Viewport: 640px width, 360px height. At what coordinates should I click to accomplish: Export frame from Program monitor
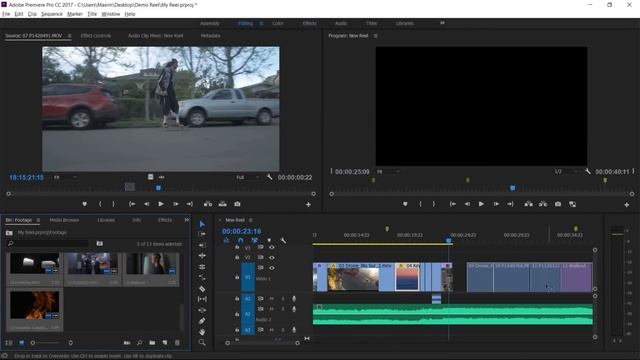point(558,204)
